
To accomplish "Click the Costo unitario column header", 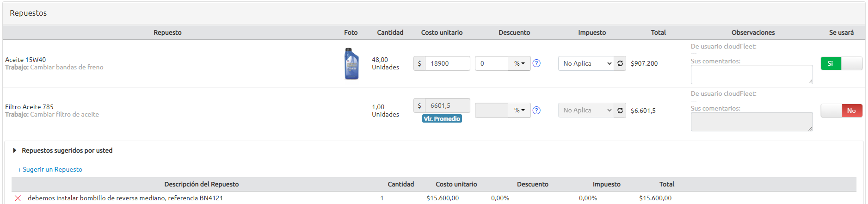I will (442, 32).
